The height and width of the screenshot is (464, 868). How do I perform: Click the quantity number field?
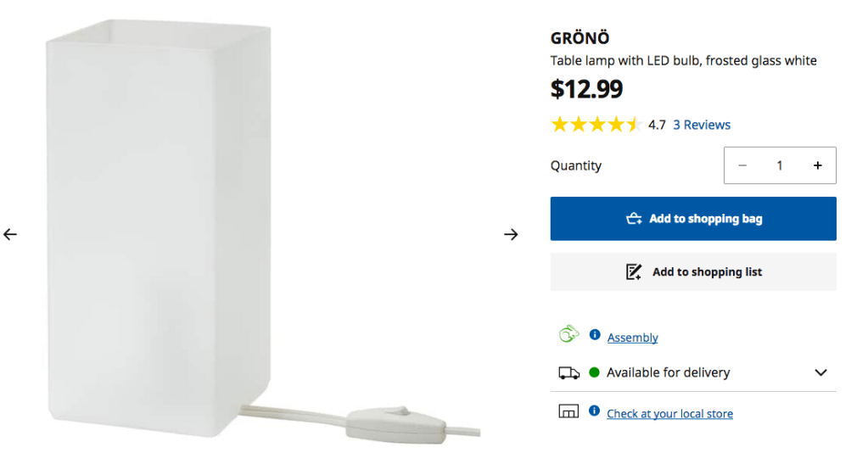[780, 165]
